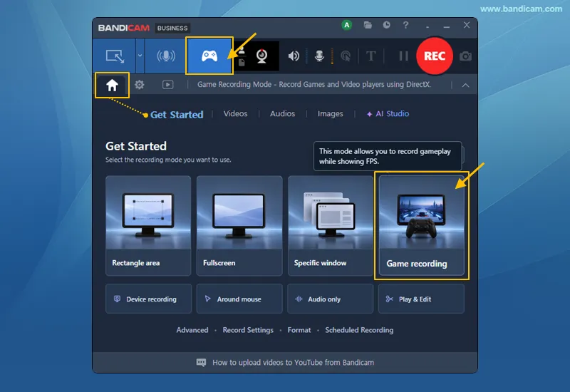The image size is (570, 392).
Task: Open How to upload videos to YouTube link
Action: point(293,363)
